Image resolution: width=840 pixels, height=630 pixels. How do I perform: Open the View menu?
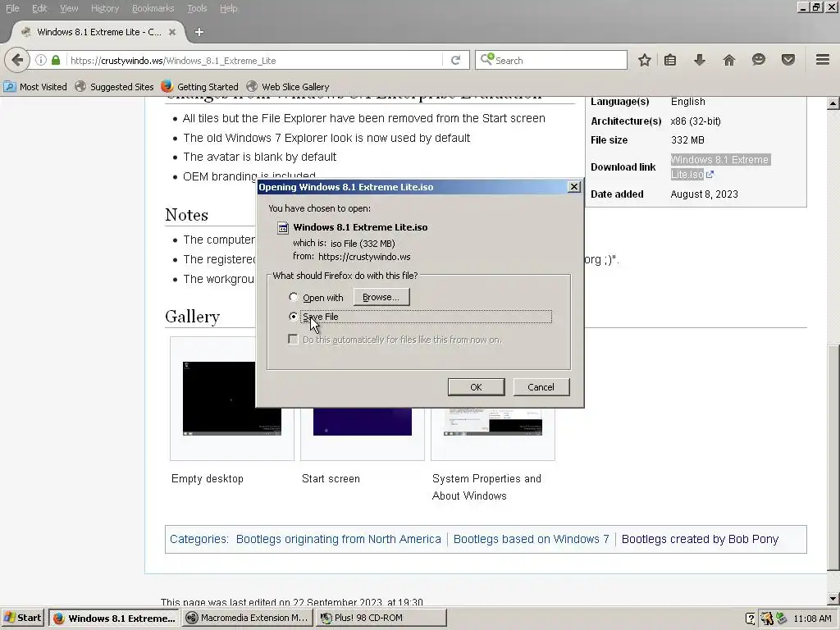pos(69,8)
